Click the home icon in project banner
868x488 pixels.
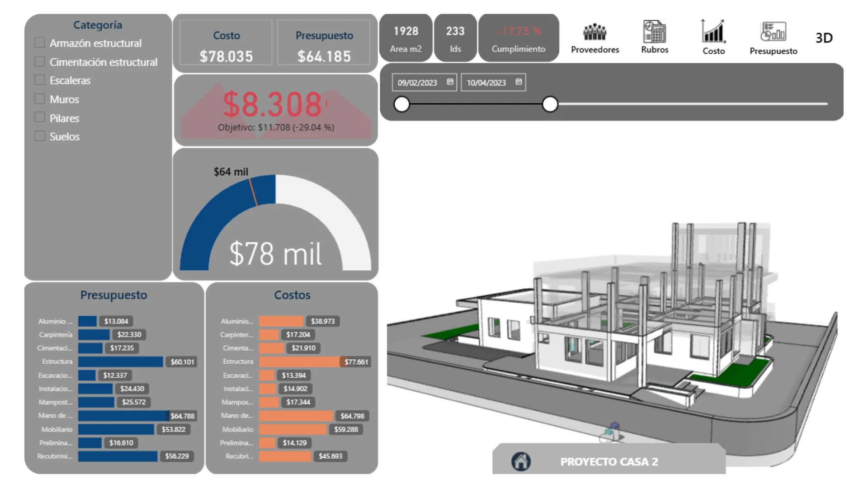coord(521,462)
